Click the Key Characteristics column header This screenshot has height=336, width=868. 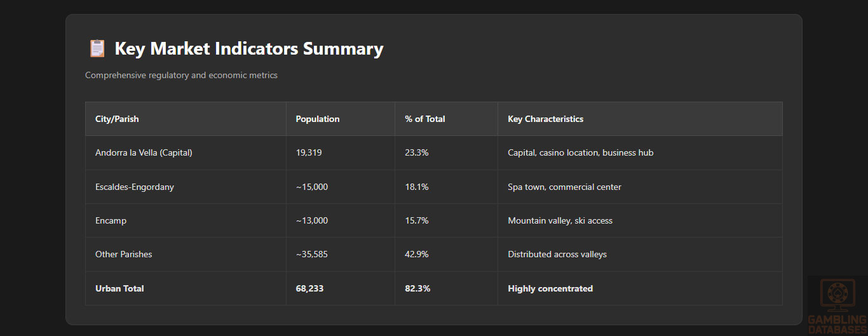545,119
